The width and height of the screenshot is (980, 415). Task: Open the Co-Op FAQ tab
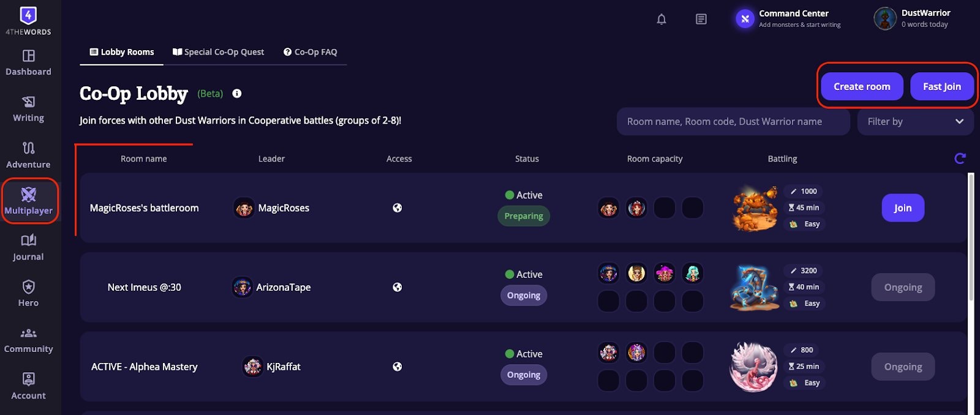(x=311, y=52)
